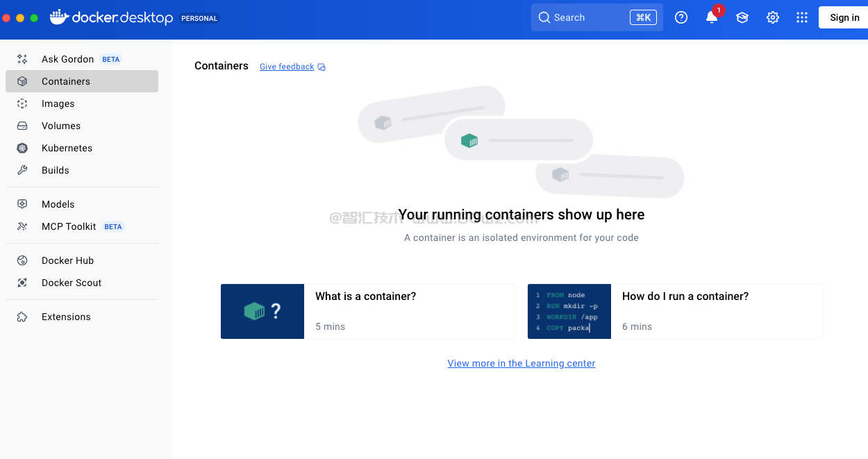
Task: Select Builds in the sidebar
Action: coord(56,170)
